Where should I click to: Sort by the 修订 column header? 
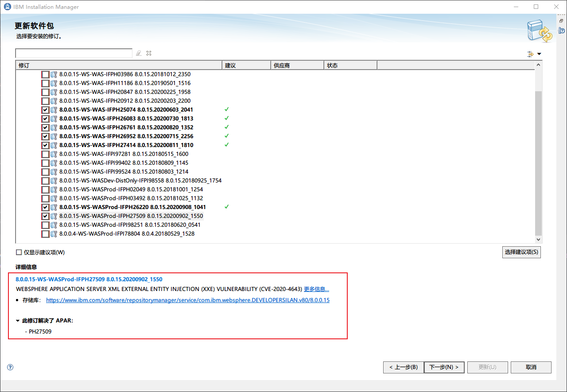coord(118,66)
